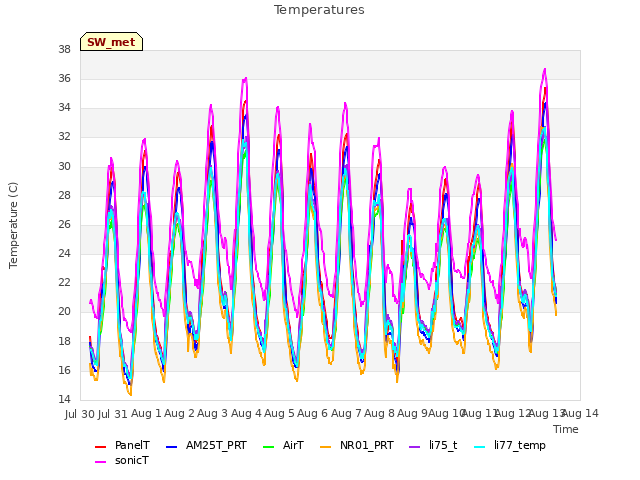Click the sonicT peak on Aug 13
The height and width of the screenshot is (480, 640).
pyautogui.click(x=544, y=70)
